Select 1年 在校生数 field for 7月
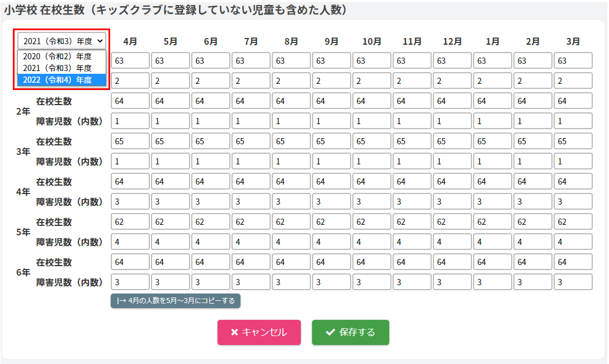 [251, 60]
